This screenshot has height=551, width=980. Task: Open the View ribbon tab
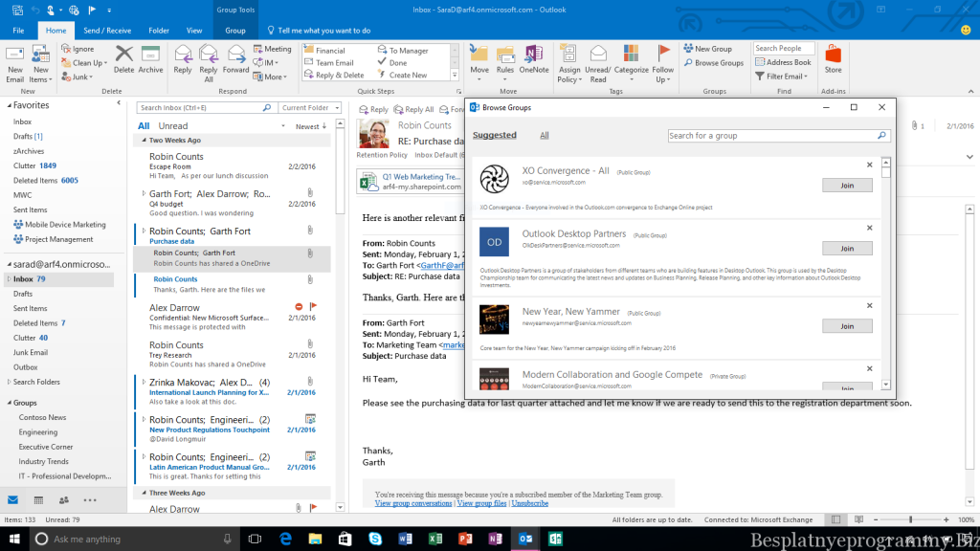pos(194,31)
